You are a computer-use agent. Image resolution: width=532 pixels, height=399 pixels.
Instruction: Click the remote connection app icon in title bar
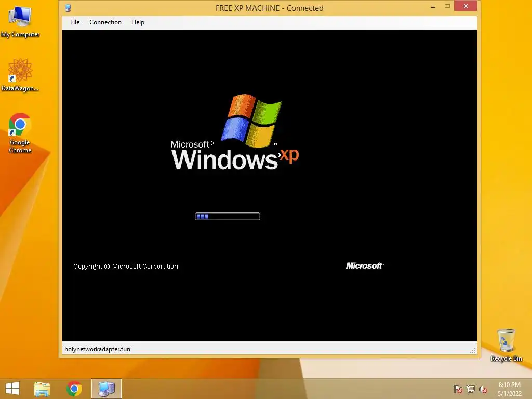coord(68,8)
